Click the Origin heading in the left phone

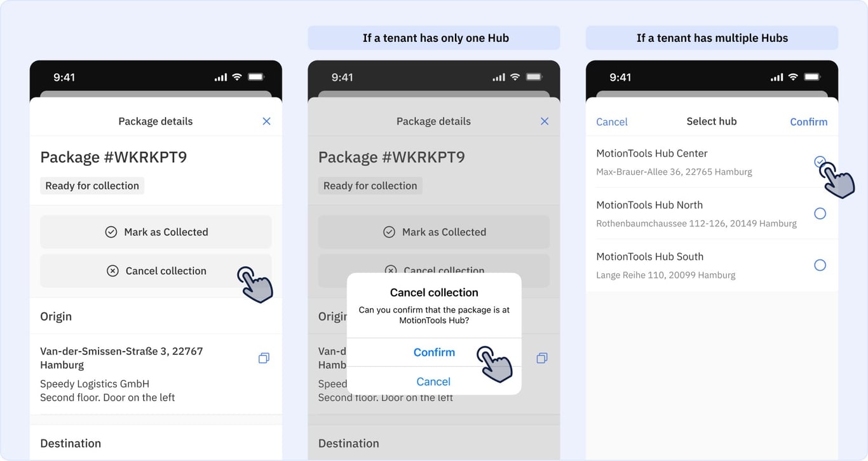pos(56,317)
